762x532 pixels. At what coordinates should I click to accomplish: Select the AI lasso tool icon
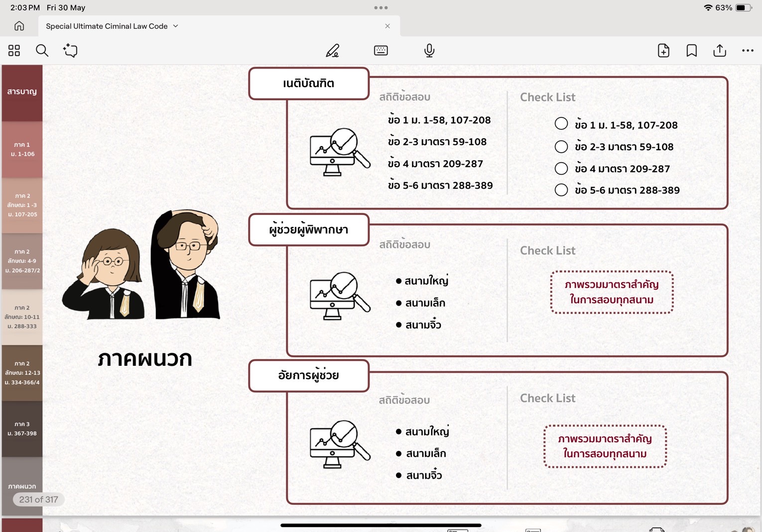click(x=70, y=50)
